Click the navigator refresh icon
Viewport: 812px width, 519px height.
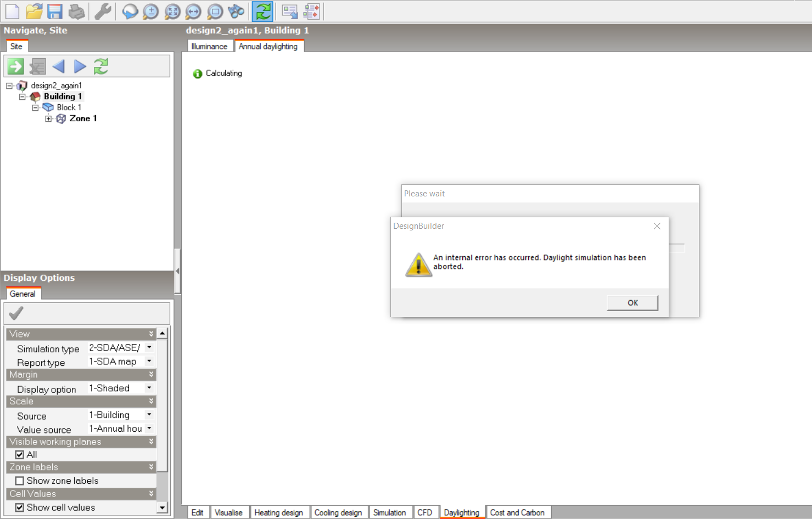(x=101, y=66)
